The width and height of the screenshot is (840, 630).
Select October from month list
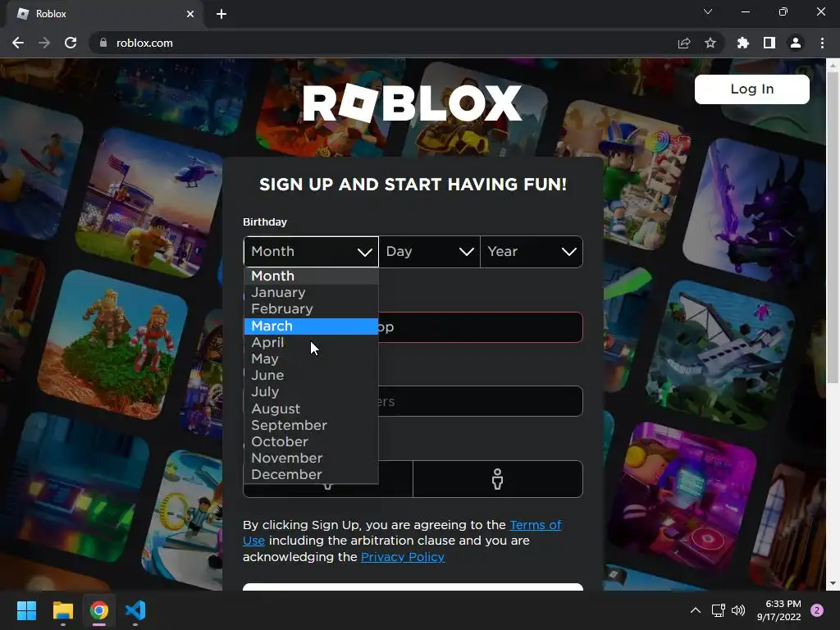[x=311, y=442]
